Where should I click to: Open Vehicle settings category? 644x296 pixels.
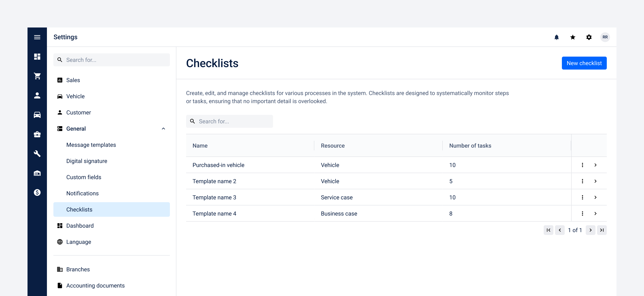click(x=111, y=96)
